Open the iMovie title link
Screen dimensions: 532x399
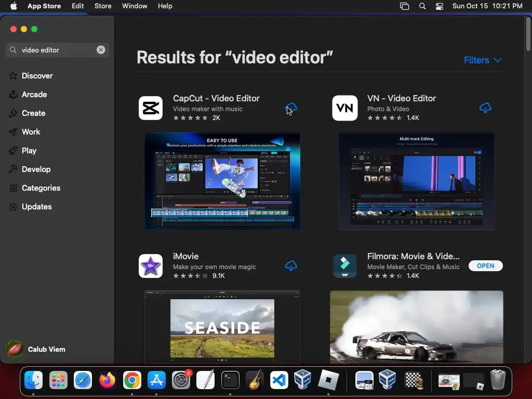point(185,256)
